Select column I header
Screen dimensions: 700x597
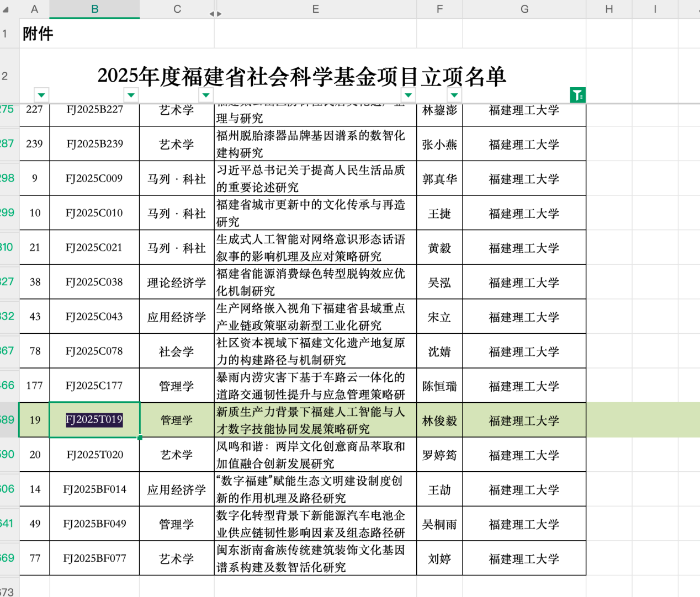655,9
